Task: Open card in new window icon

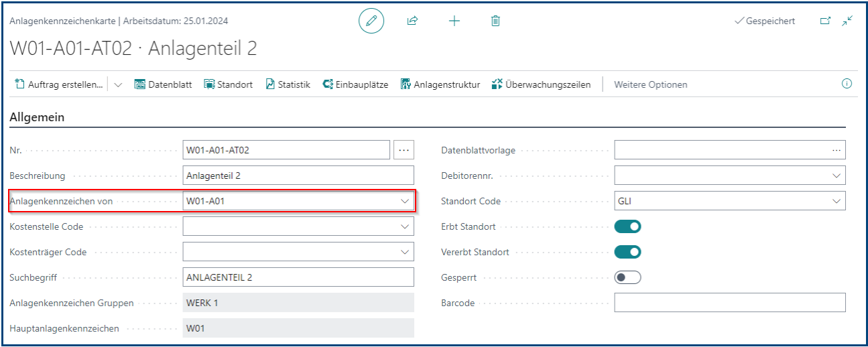Action: (x=825, y=21)
